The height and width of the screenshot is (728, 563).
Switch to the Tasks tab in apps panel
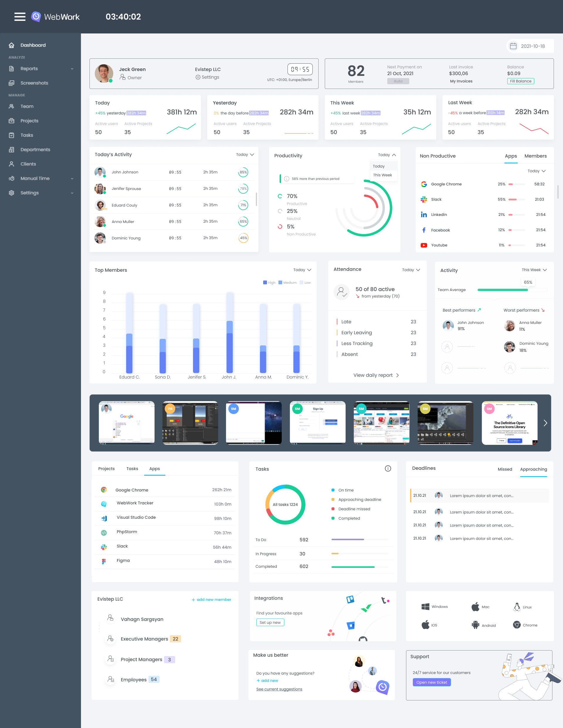(x=132, y=469)
